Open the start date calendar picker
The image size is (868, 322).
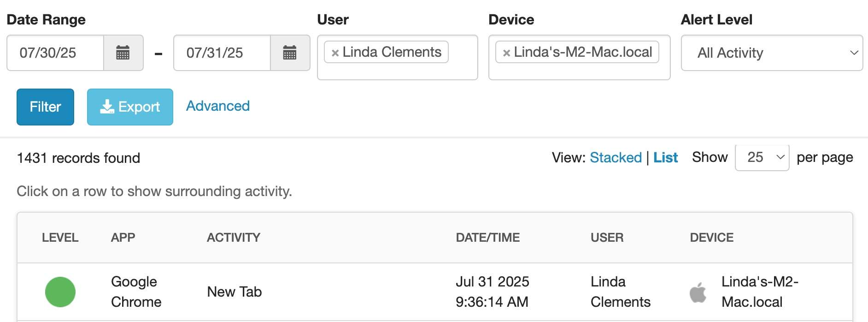click(123, 53)
